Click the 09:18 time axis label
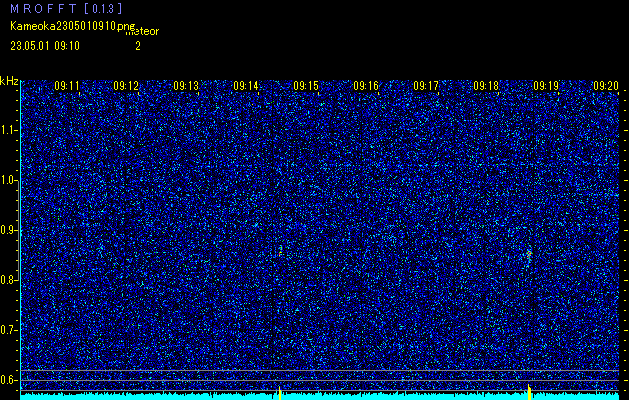This screenshot has width=629, height=400. coord(486,86)
